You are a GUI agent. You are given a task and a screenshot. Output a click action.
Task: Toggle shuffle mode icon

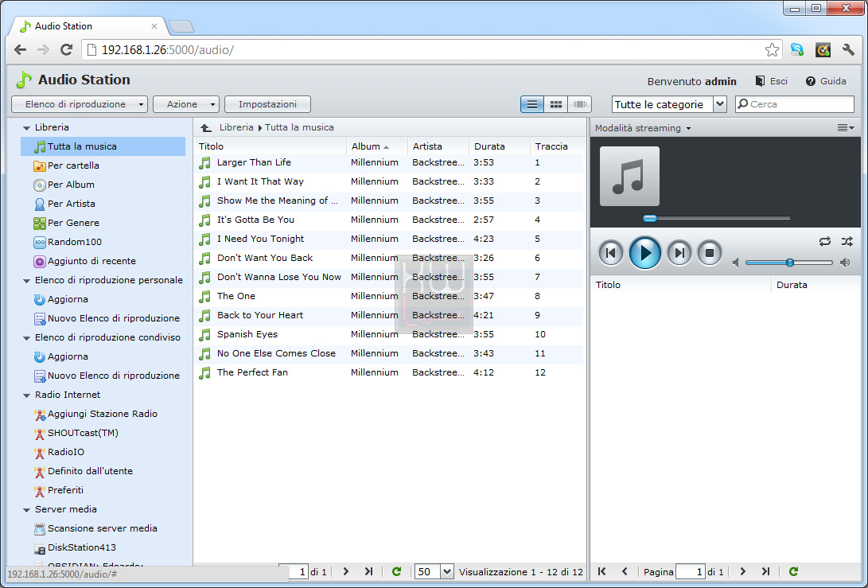(847, 241)
